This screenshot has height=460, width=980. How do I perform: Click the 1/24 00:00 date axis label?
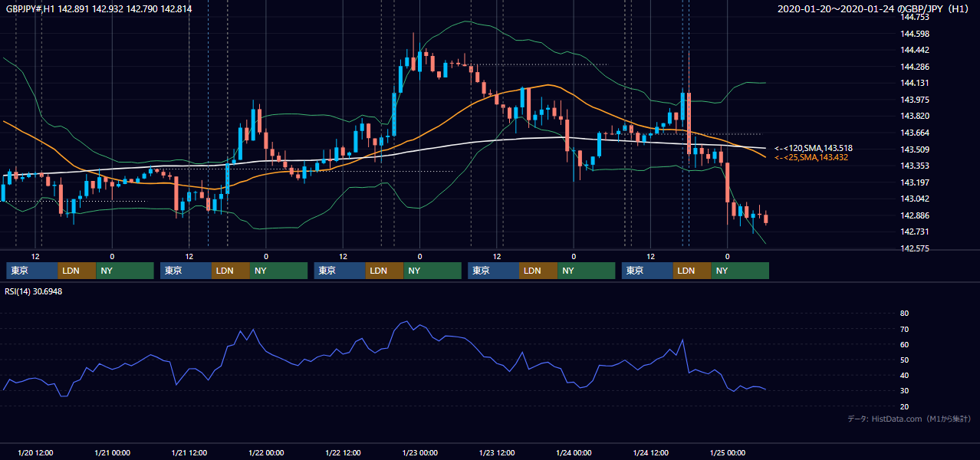(574, 452)
